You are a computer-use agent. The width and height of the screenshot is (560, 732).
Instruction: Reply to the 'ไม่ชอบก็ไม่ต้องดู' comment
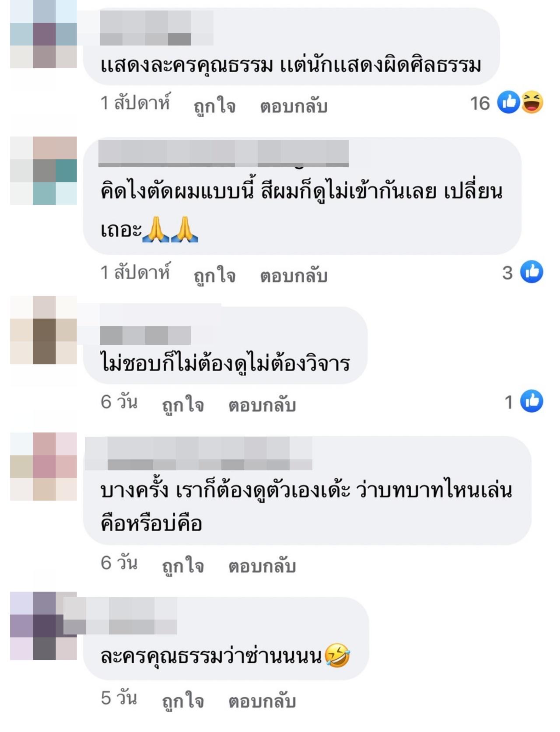[262, 405]
